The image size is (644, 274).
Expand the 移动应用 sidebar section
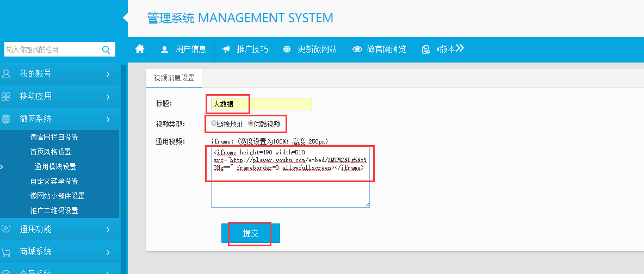tap(59, 96)
